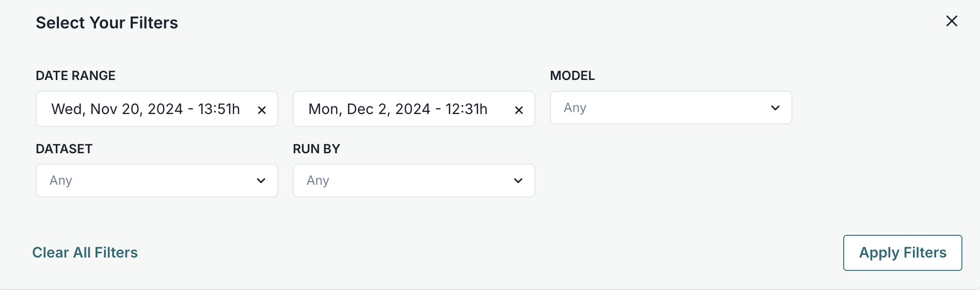
Task: Clear the Dec 2 end date
Action: 519,110
